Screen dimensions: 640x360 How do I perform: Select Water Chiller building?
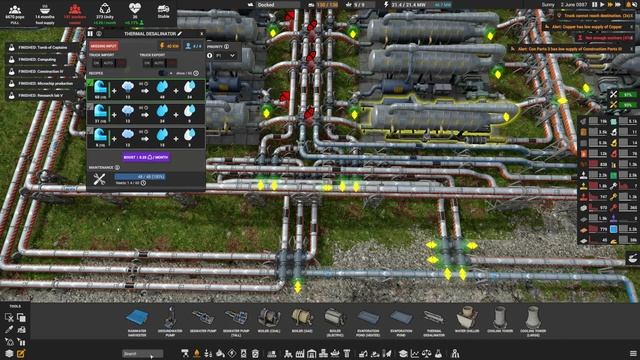[x=467, y=321]
